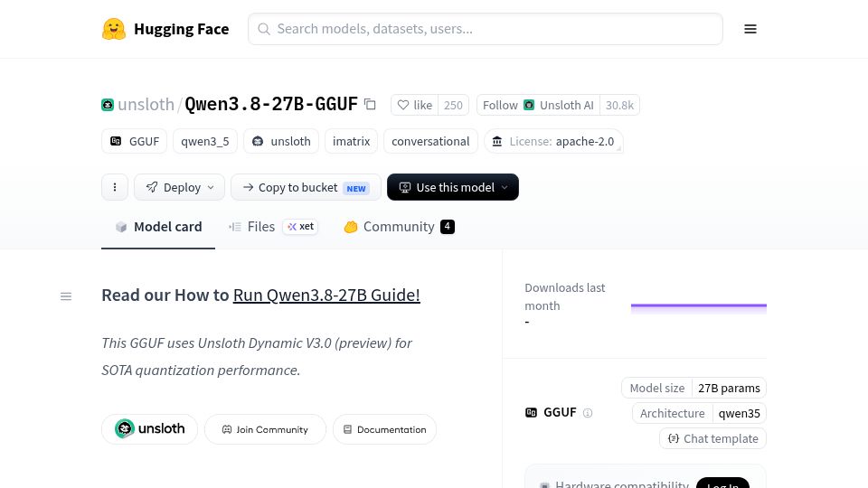
Task: Open the three-dot more options menu
Action: coord(115,187)
